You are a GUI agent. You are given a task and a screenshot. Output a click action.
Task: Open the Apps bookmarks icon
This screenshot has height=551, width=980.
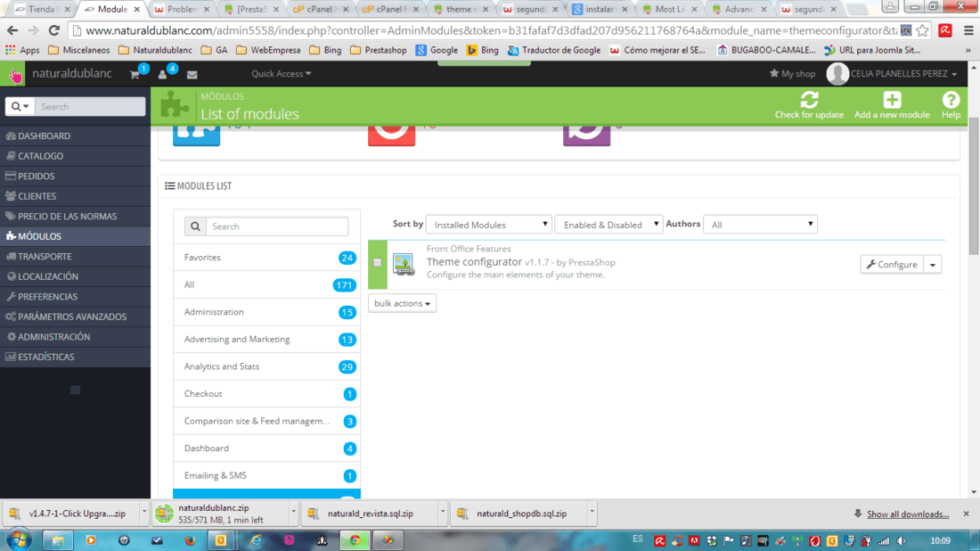click(10, 50)
